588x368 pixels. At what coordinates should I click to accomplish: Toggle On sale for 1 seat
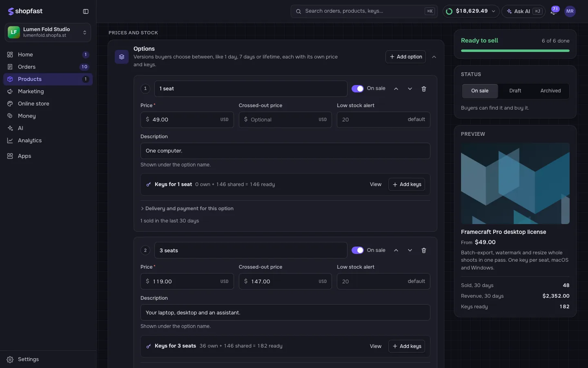point(358,89)
